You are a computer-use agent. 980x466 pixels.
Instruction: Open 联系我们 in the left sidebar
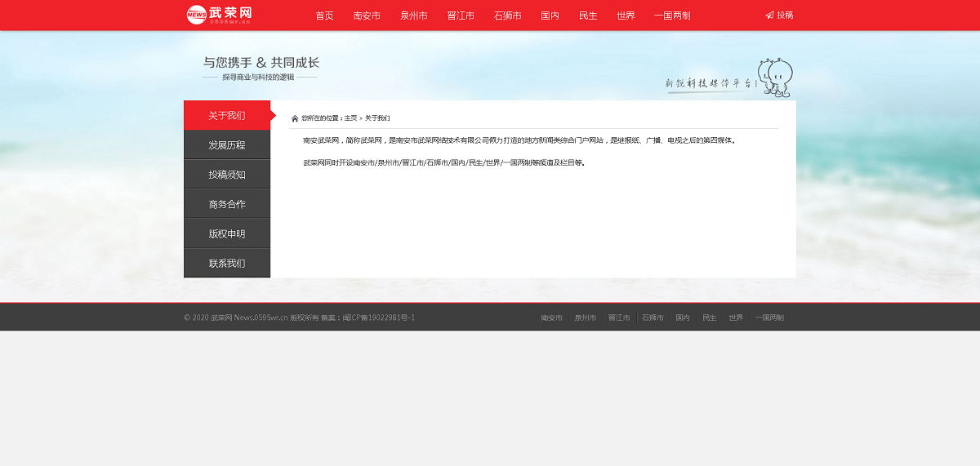tap(226, 264)
